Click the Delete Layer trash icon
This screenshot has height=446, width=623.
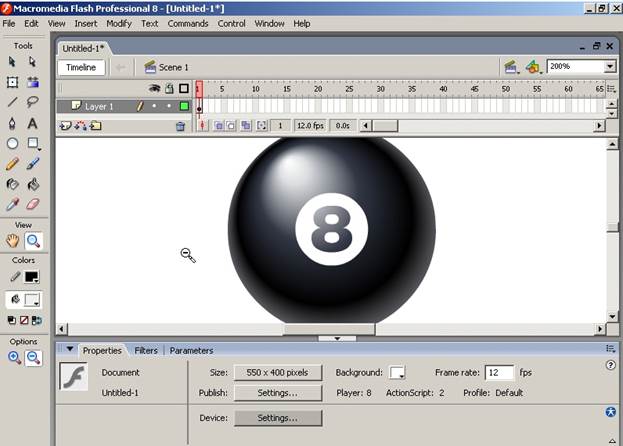[180, 126]
